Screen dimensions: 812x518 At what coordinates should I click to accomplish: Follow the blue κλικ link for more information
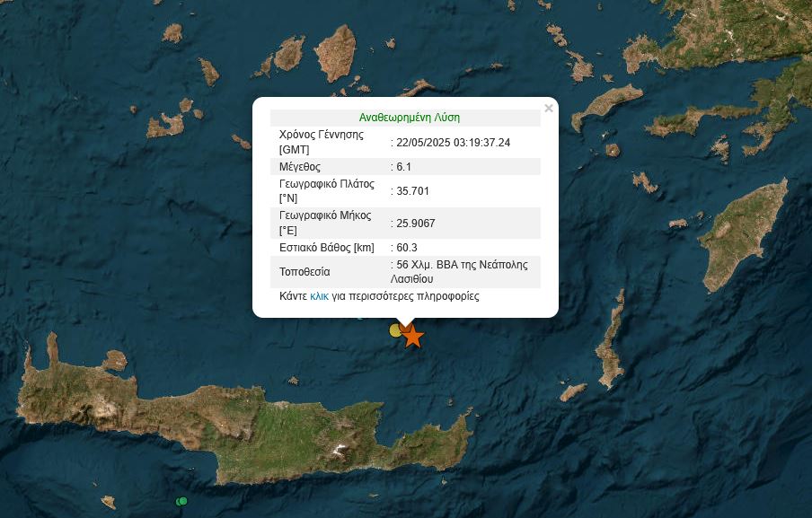(x=319, y=296)
